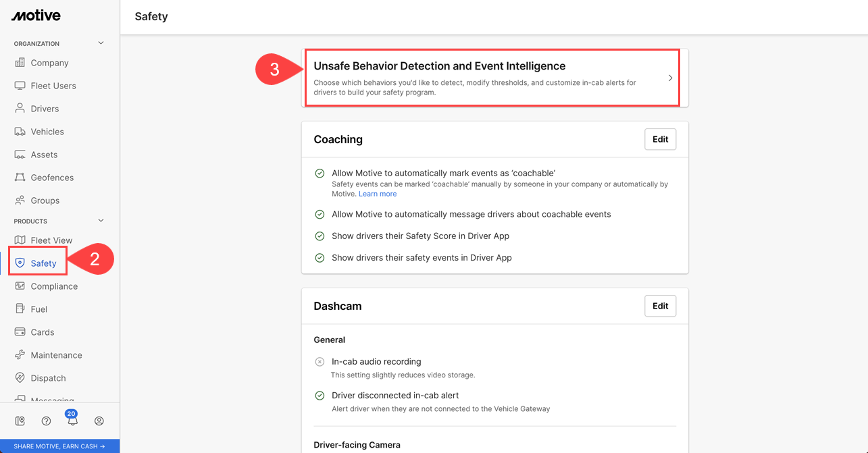
Task: Open Unsafe Behavior Detection arrow chevron
Action: [x=671, y=78]
